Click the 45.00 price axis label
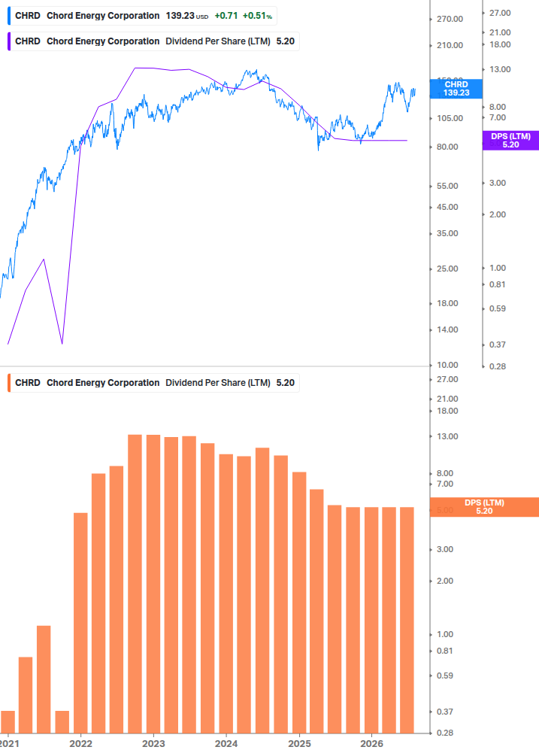 click(447, 208)
